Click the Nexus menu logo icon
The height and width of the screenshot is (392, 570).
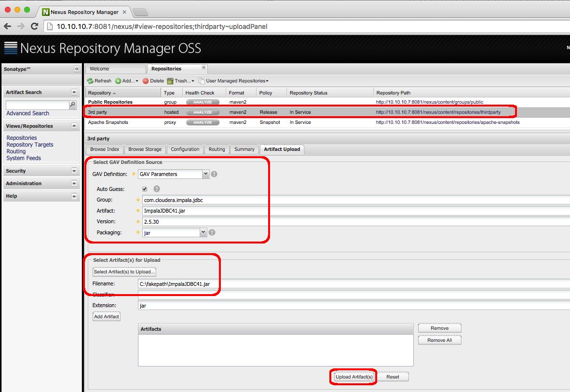pyautogui.click(x=11, y=48)
